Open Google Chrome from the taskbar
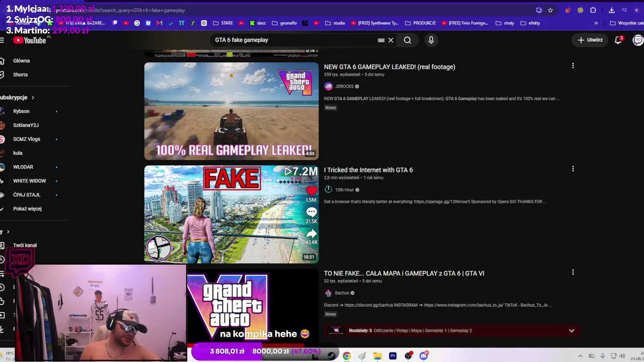Image resolution: width=644 pixels, height=362 pixels. tap(347, 356)
